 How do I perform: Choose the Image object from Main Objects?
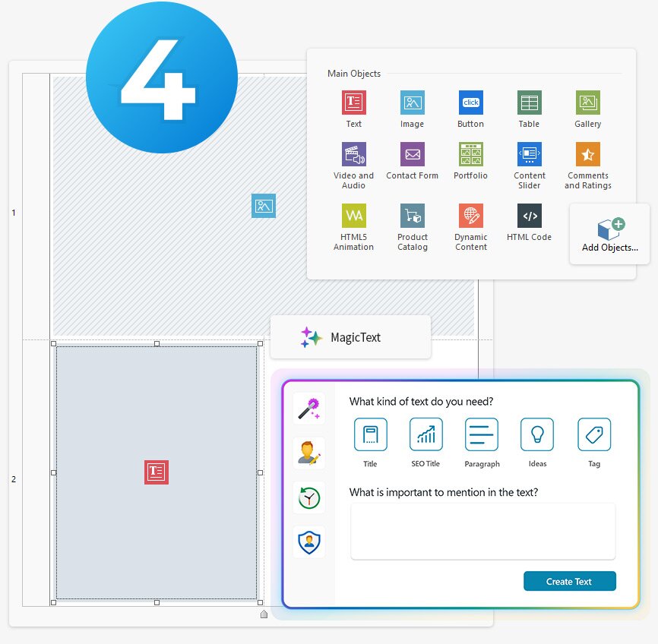click(412, 103)
